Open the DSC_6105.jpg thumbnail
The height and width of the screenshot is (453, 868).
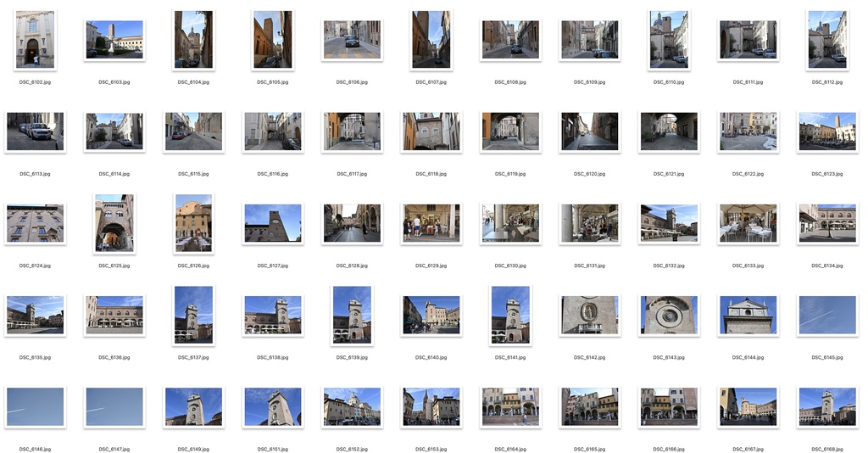point(272,39)
